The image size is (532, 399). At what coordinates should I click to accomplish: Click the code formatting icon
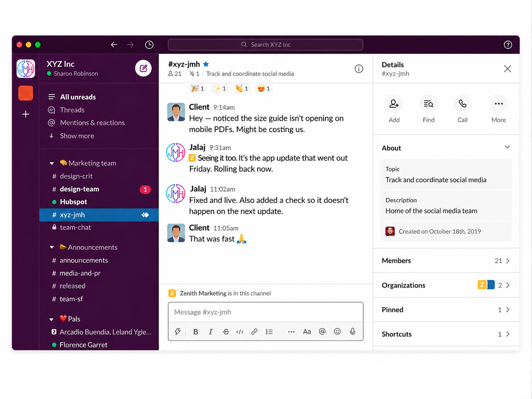coord(240,332)
